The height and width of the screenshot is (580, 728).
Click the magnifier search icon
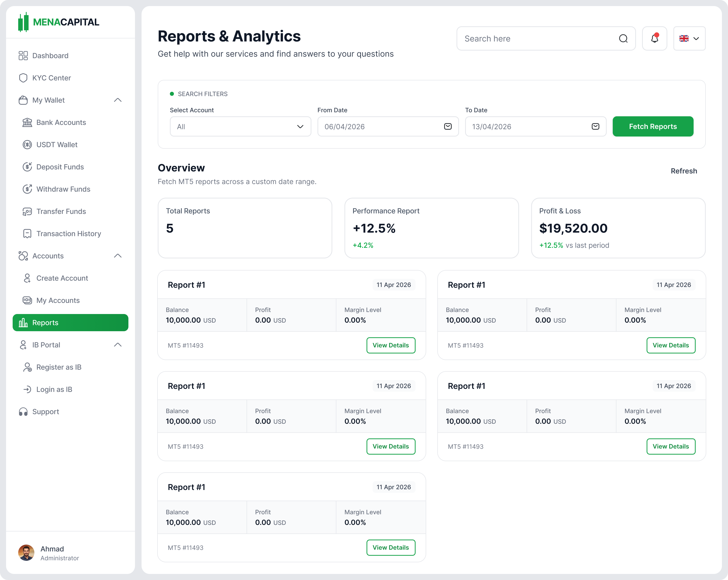tap(623, 38)
